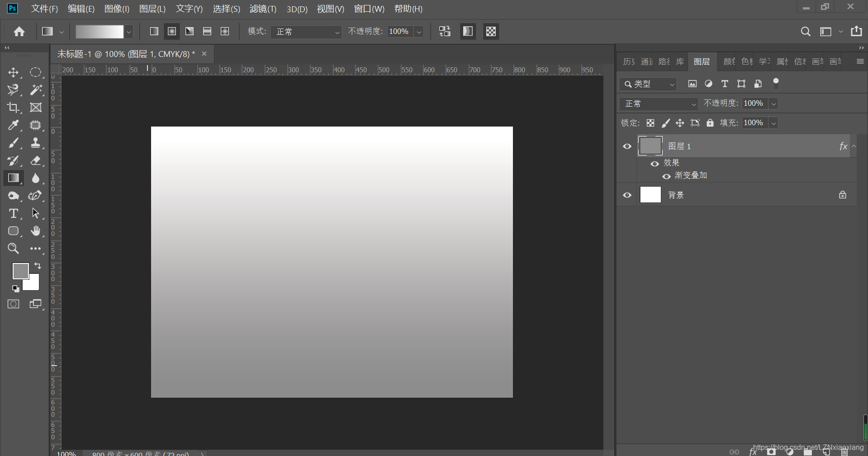The width and height of the screenshot is (868, 456).
Task: Choose the angle gradient style
Action: 190,31
